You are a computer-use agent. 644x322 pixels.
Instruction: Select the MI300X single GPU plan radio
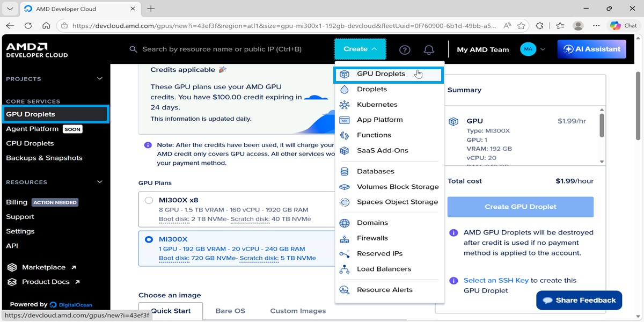click(x=149, y=239)
